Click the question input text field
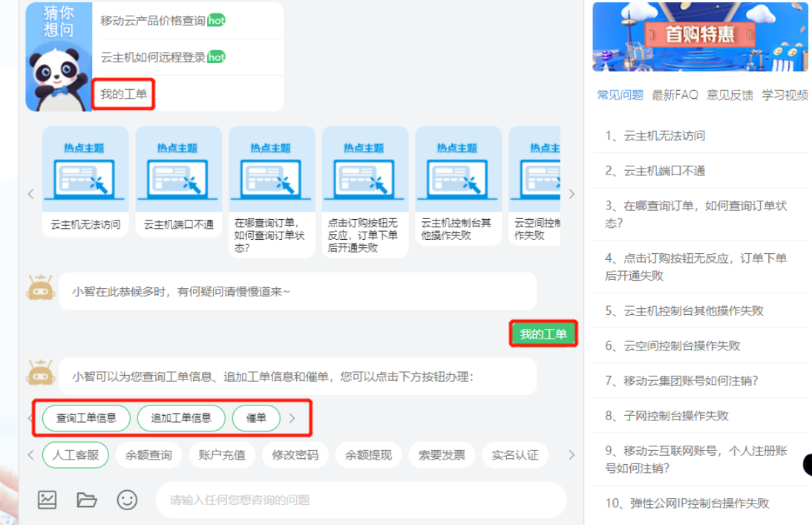This screenshot has height=525, width=812. click(360, 500)
